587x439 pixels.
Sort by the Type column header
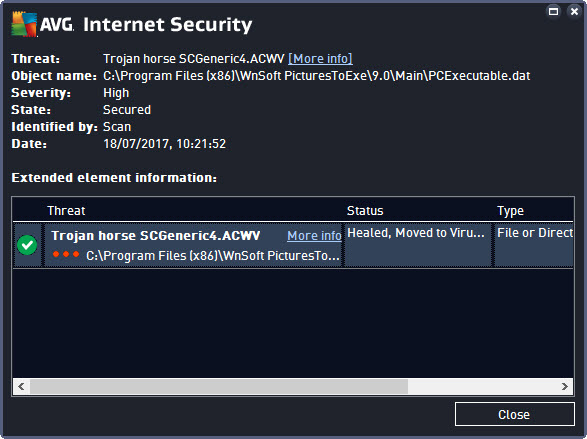[510, 211]
